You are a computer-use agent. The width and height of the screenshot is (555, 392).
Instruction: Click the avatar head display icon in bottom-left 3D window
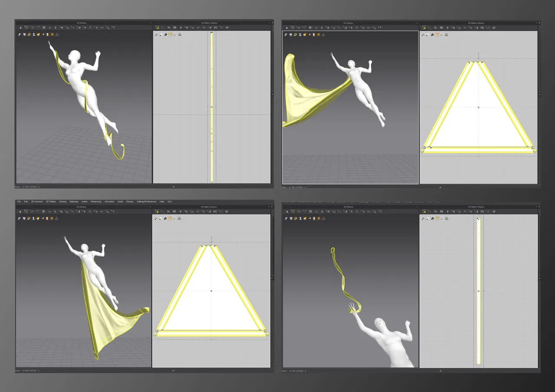coord(47,218)
